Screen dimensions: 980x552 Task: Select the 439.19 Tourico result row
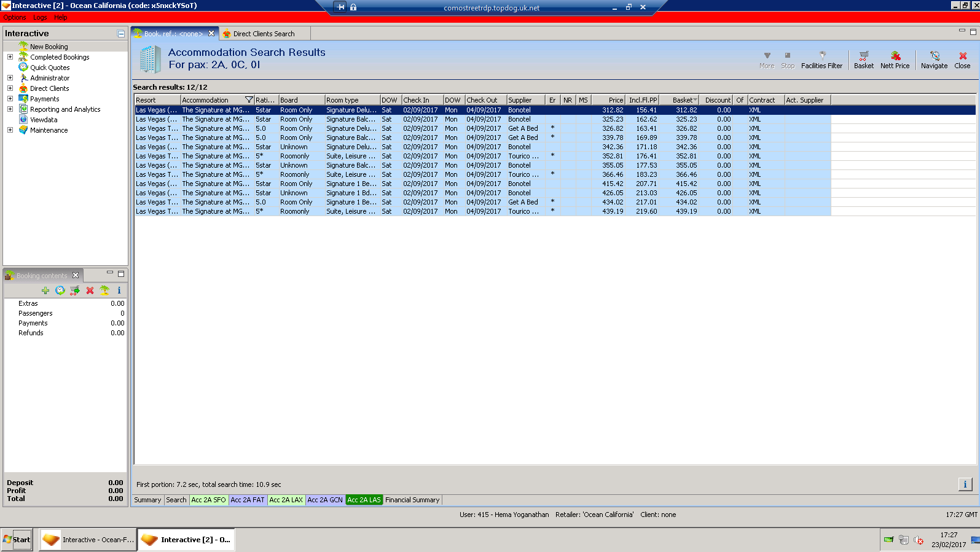pos(483,211)
